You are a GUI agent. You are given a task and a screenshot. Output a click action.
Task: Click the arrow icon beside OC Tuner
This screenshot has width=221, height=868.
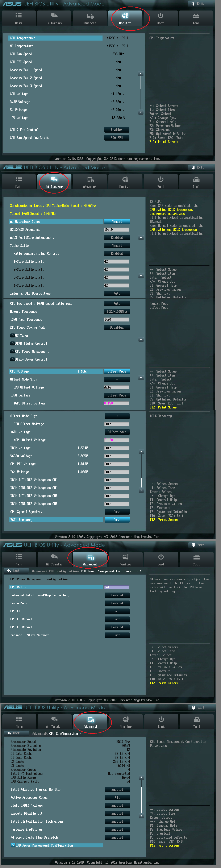(12, 335)
